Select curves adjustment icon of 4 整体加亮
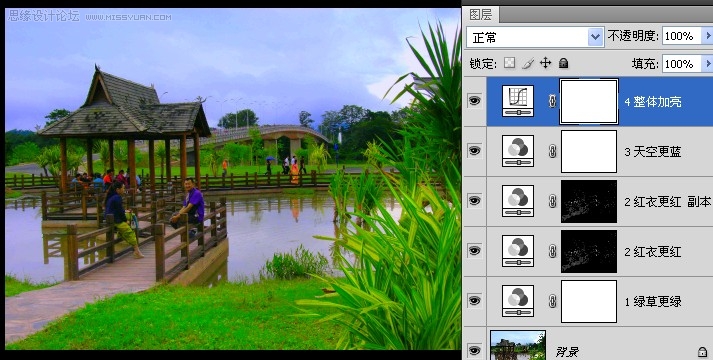The image size is (713, 360). click(518, 101)
